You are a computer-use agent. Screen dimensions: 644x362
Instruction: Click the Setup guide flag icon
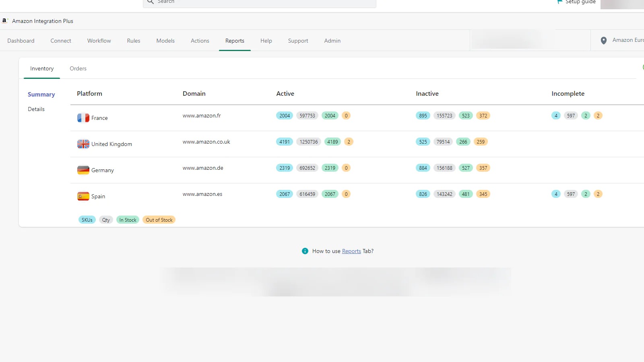(x=559, y=2)
